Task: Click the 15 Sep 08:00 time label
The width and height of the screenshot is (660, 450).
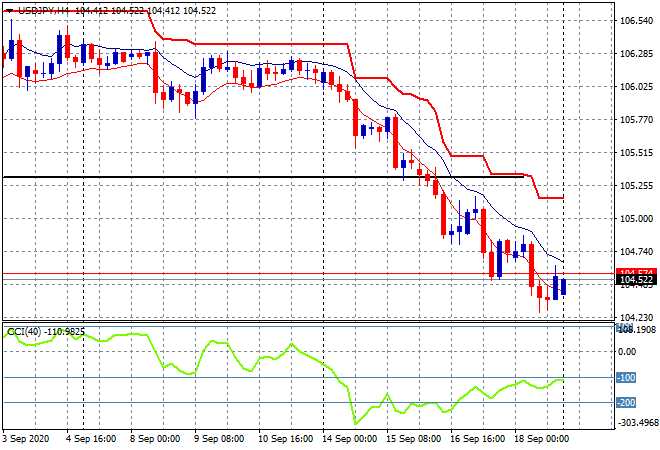Action: click(414, 439)
